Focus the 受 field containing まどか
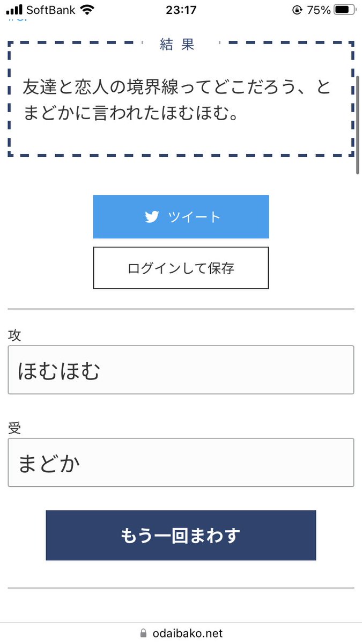This screenshot has width=362, height=644. (x=181, y=463)
